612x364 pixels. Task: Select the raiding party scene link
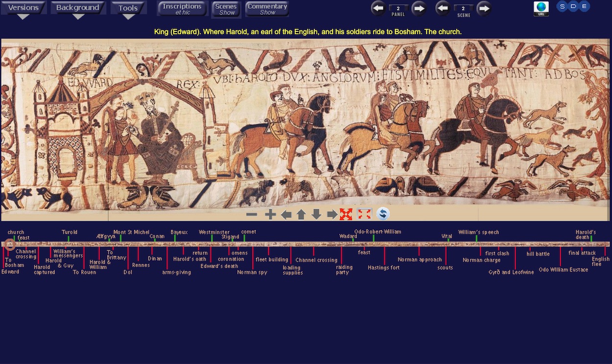pyautogui.click(x=344, y=270)
